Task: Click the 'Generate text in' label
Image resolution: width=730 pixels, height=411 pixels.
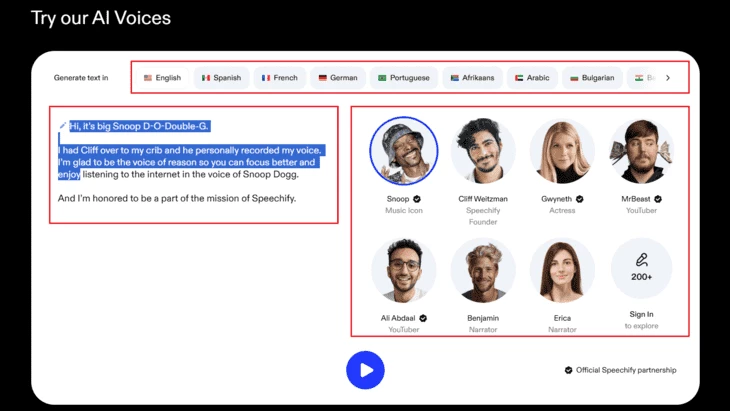Action: pos(81,78)
